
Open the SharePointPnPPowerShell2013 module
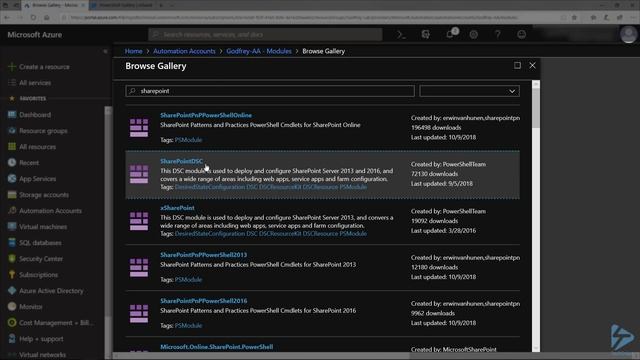tap(203, 255)
